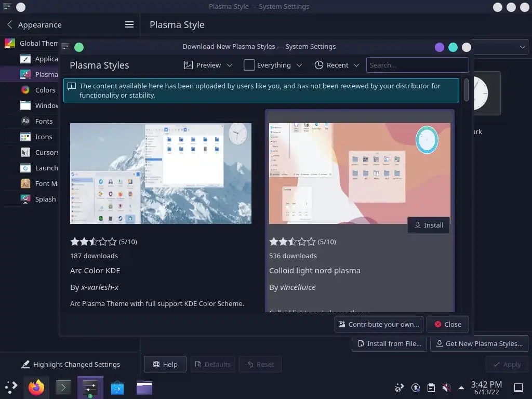Toggle Highlight Changed Settings
Image resolution: width=532 pixels, height=399 pixels.
(x=71, y=364)
